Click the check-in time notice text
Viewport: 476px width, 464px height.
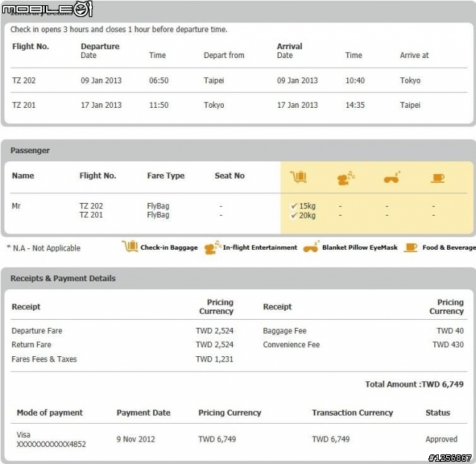(119, 30)
